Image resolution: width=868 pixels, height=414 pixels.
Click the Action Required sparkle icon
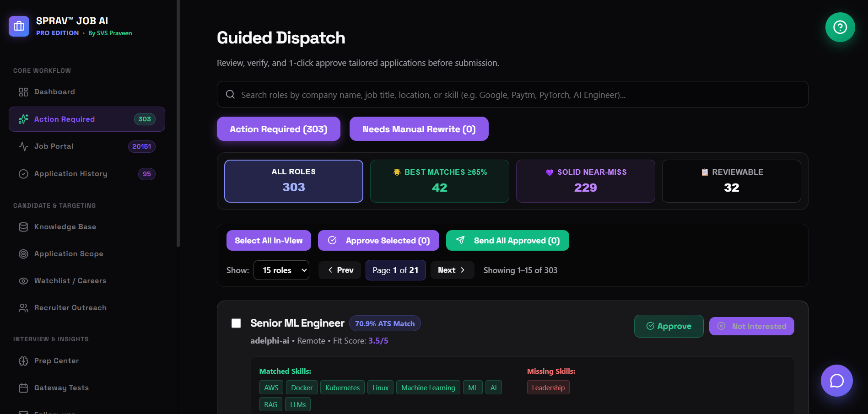click(23, 119)
